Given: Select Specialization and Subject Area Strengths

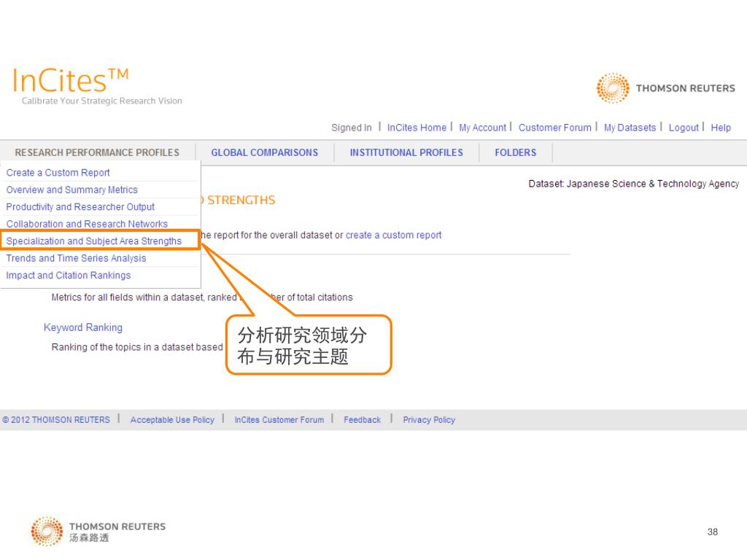Looking at the screenshot, I should coord(94,241).
